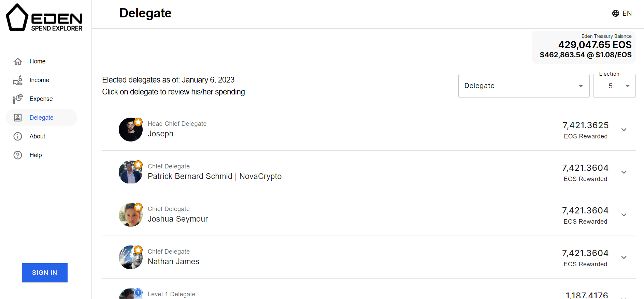Expand Joseph's spending details chevron

624,130
